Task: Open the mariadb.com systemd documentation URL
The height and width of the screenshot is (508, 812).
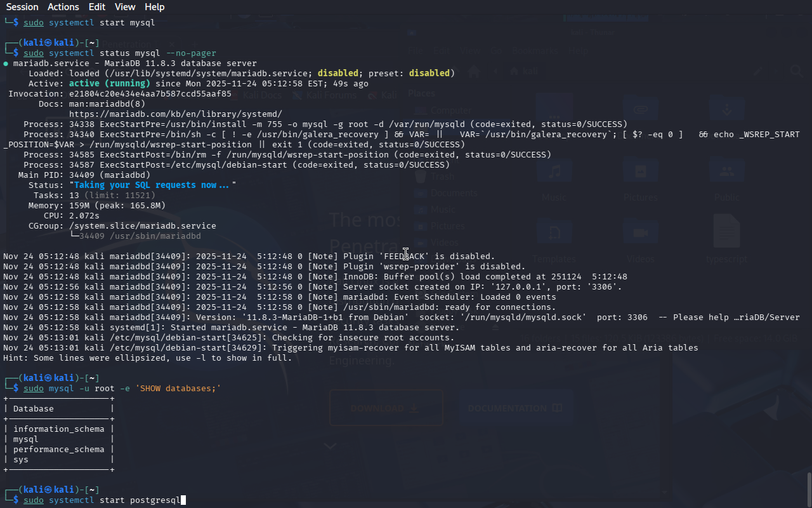Action: [175, 114]
